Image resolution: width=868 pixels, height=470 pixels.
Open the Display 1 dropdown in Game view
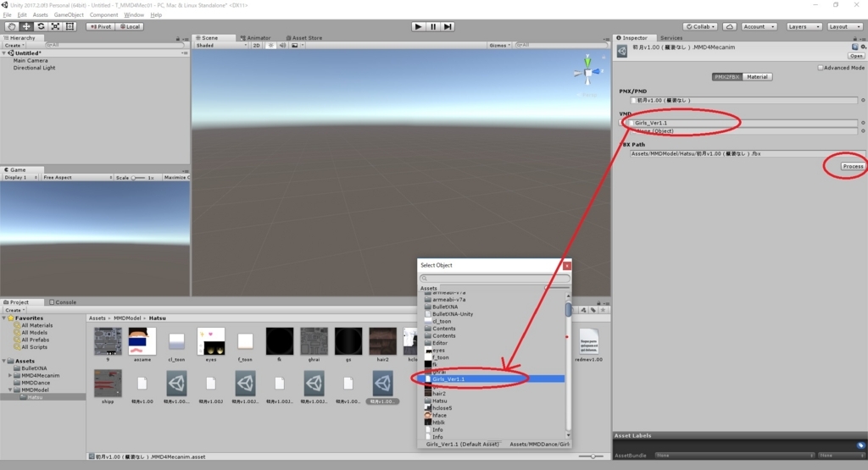tap(20, 178)
